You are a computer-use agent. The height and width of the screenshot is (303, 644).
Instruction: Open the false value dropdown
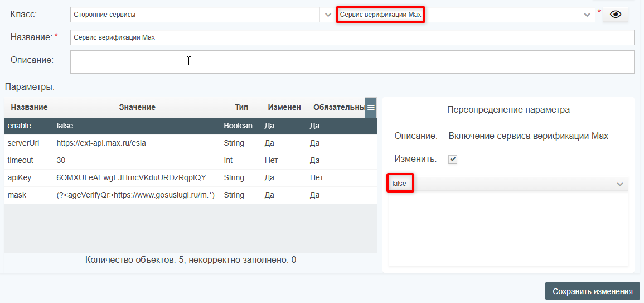coord(619,184)
